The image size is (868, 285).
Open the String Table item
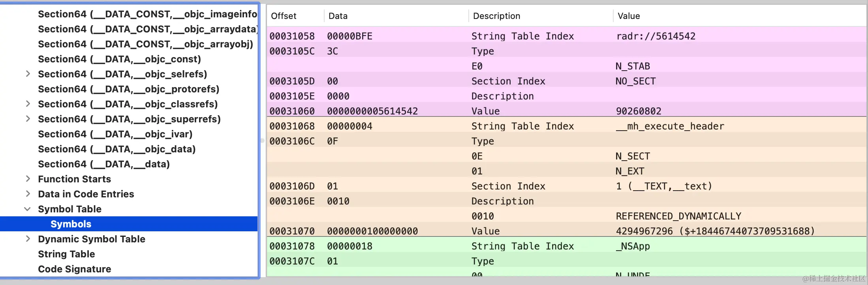66,254
